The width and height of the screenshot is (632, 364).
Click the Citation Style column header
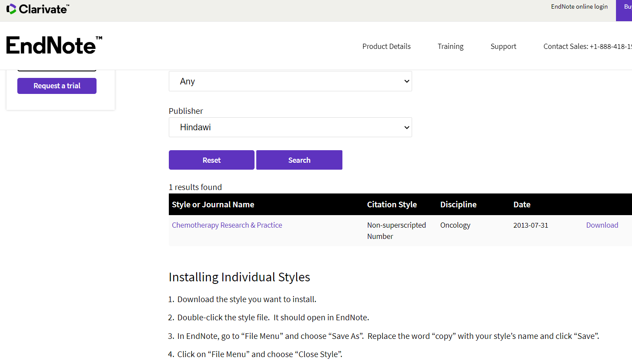(x=392, y=204)
